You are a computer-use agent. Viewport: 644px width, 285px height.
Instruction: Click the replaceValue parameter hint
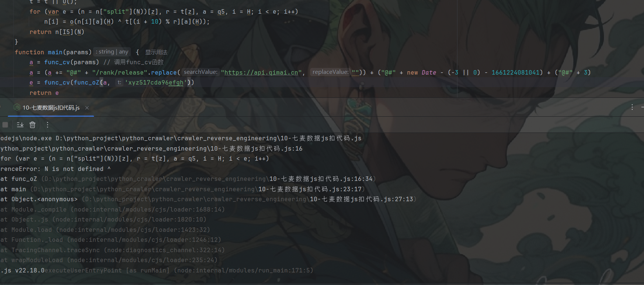click(x=331, y=72)
